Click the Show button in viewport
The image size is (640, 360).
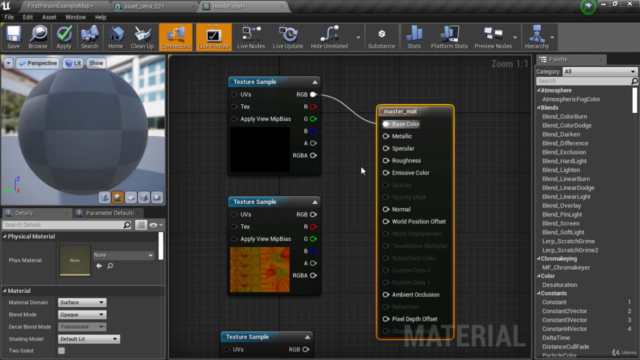[x=96, y=63]
